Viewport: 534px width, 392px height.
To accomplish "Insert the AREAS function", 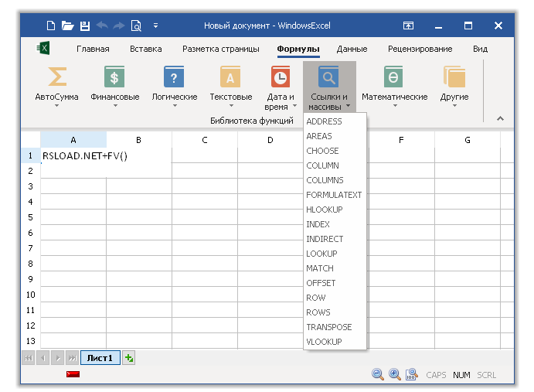I will tap(335, 136).
